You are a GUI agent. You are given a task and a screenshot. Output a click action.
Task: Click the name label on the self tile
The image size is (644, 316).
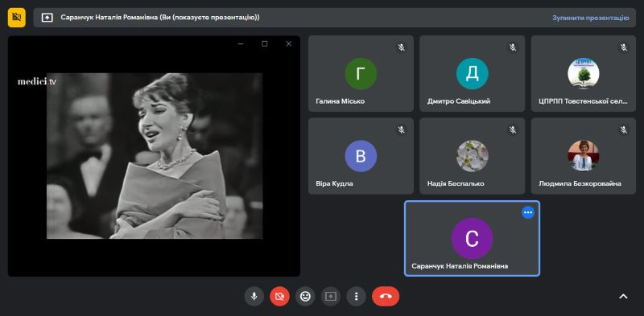[x=460, y=266]
